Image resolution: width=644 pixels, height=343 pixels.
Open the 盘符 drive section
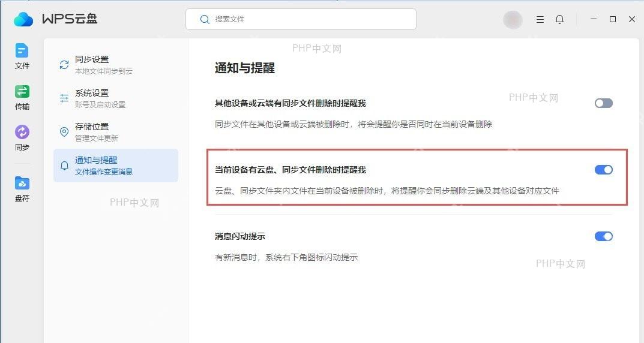coord(22,189)
